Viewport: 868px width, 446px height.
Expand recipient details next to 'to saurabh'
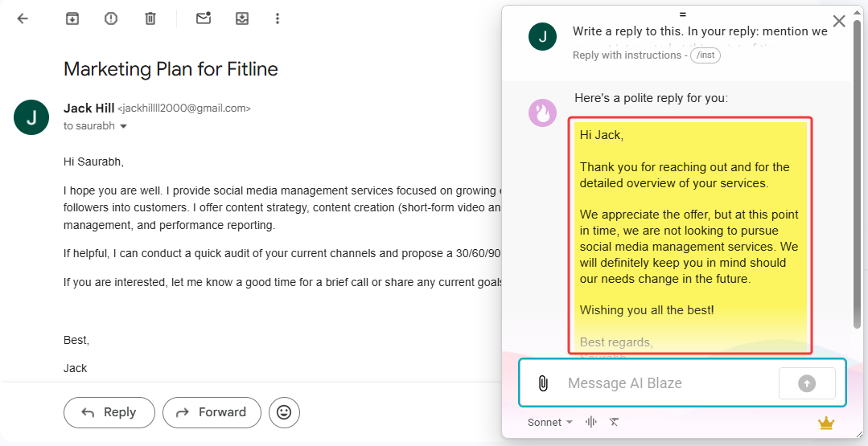tap(123, 127)
